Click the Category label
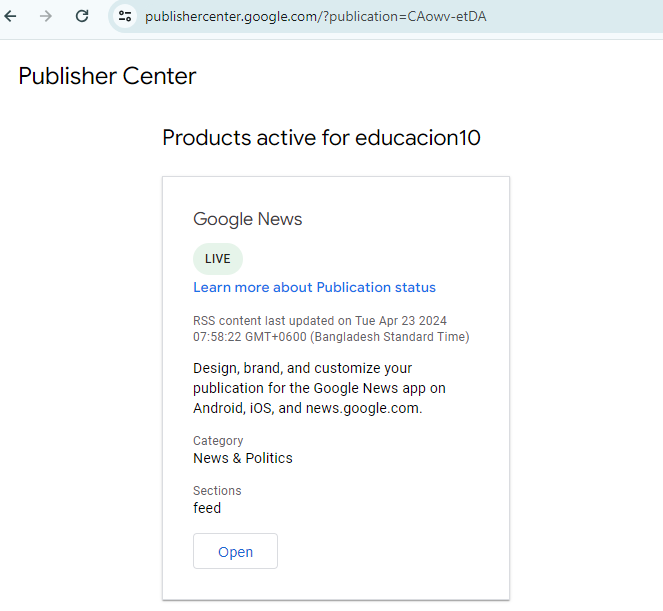 coord(218,441)
